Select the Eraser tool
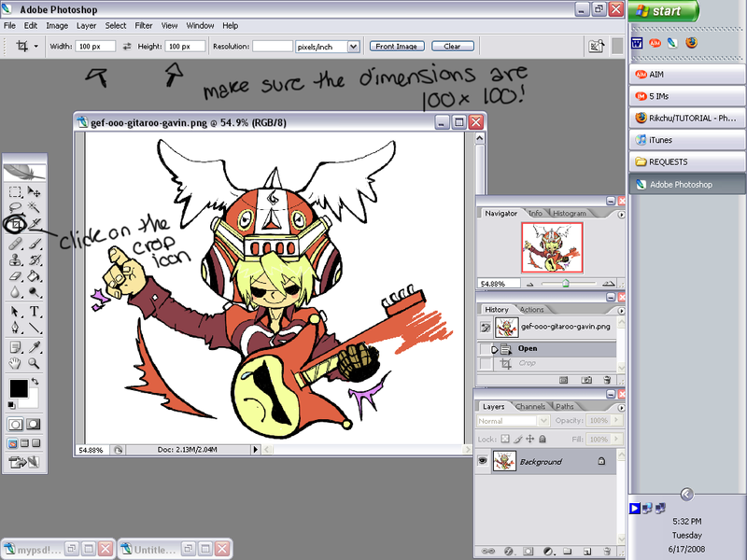Screen dimensions: 747x560 (15, 276)
